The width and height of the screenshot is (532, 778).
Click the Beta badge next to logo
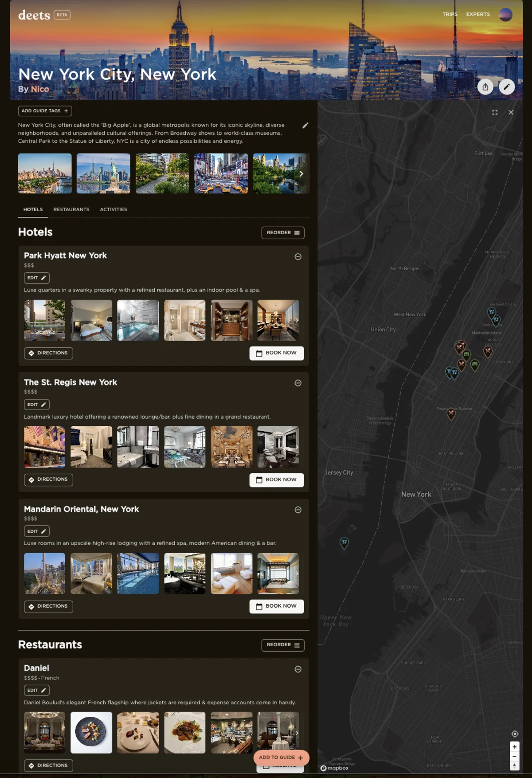click(62, 15)
